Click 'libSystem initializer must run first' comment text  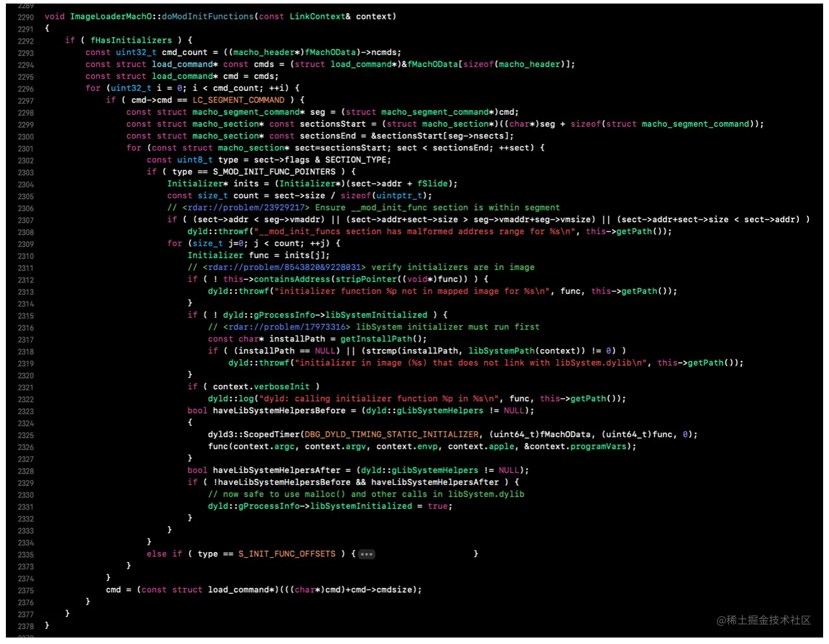click(x=448, y=327)
